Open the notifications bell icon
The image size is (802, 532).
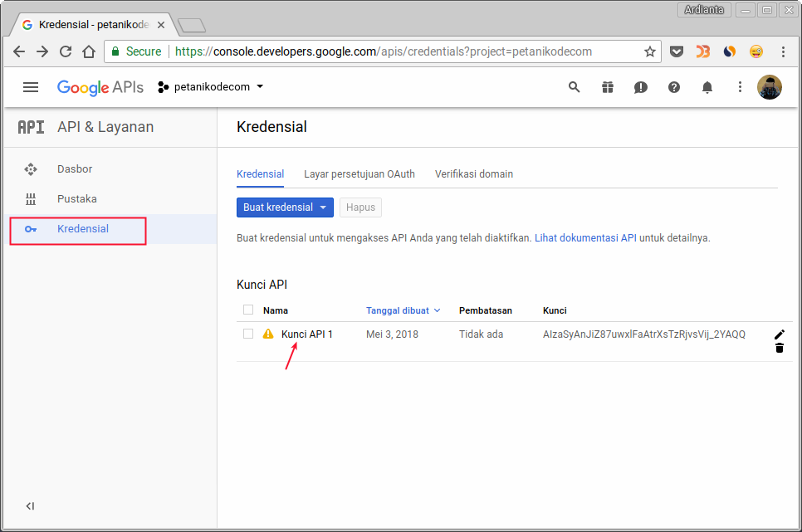707,87
